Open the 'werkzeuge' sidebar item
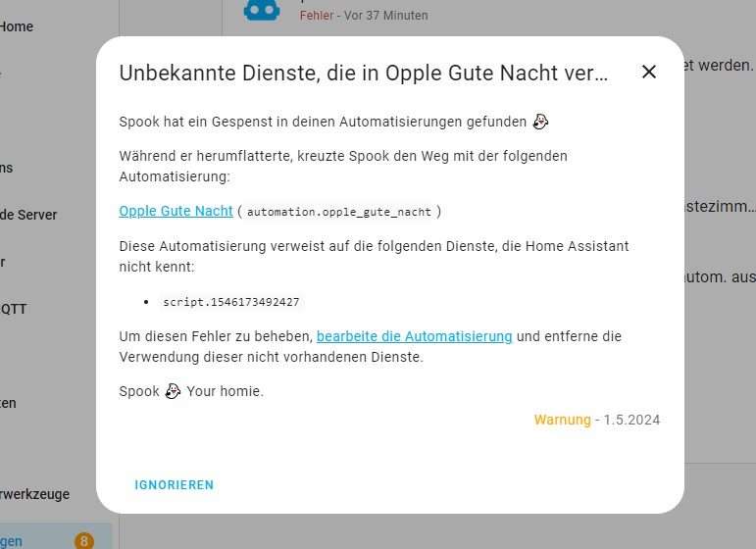The width and height of the screenshot is (756, 549). [34, 494]
